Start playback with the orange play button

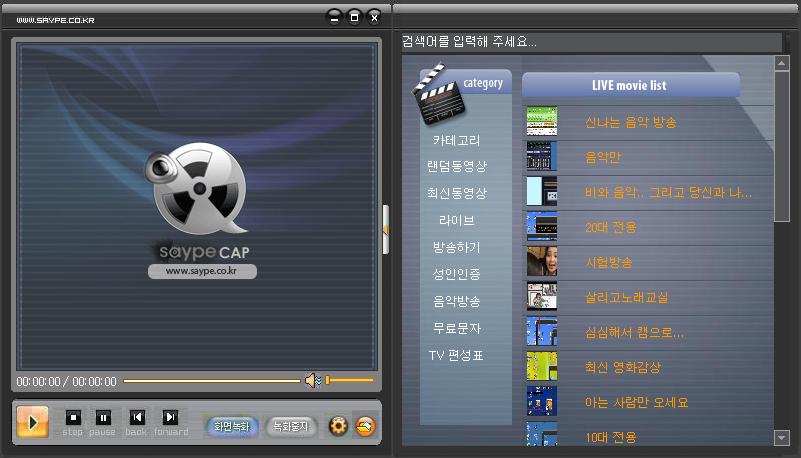(32, 422)
